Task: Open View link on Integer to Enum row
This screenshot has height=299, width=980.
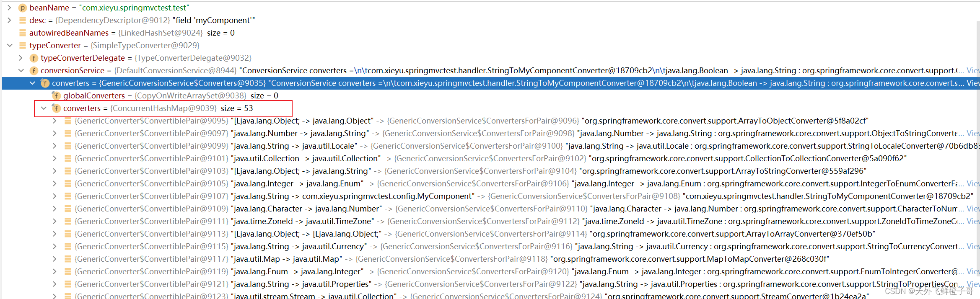Action: point(973,183)
